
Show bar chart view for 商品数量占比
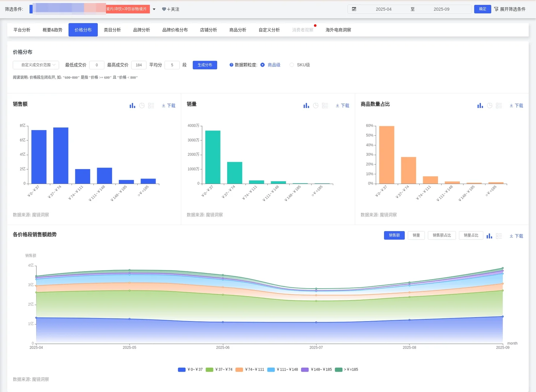pos(480,106)
